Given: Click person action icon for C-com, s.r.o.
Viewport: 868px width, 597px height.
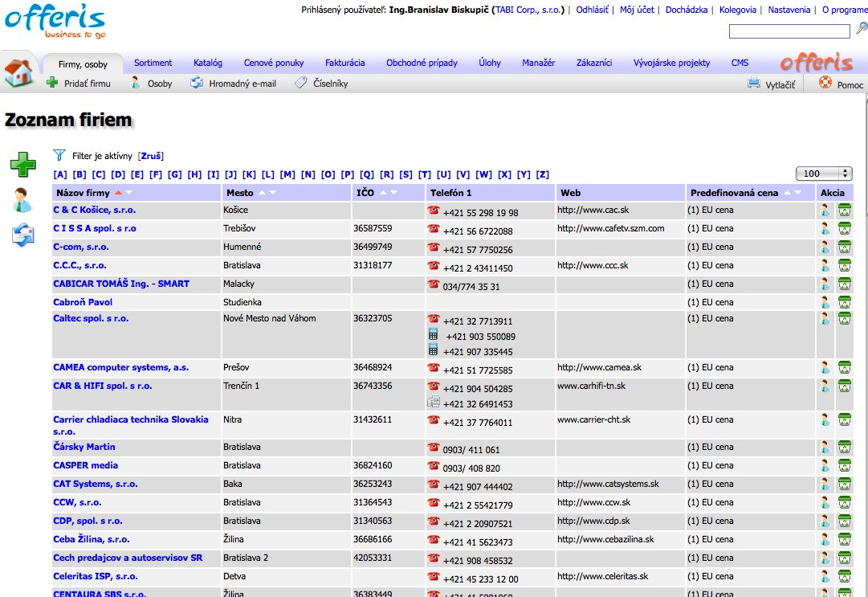Looking at the screenshot, I should [x=825, y=247].
